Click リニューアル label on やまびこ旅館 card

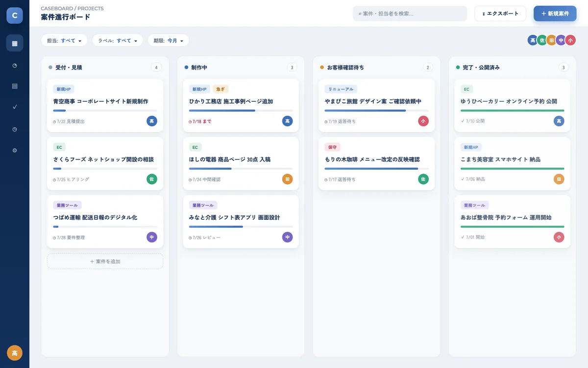click(x=341, y=89)
